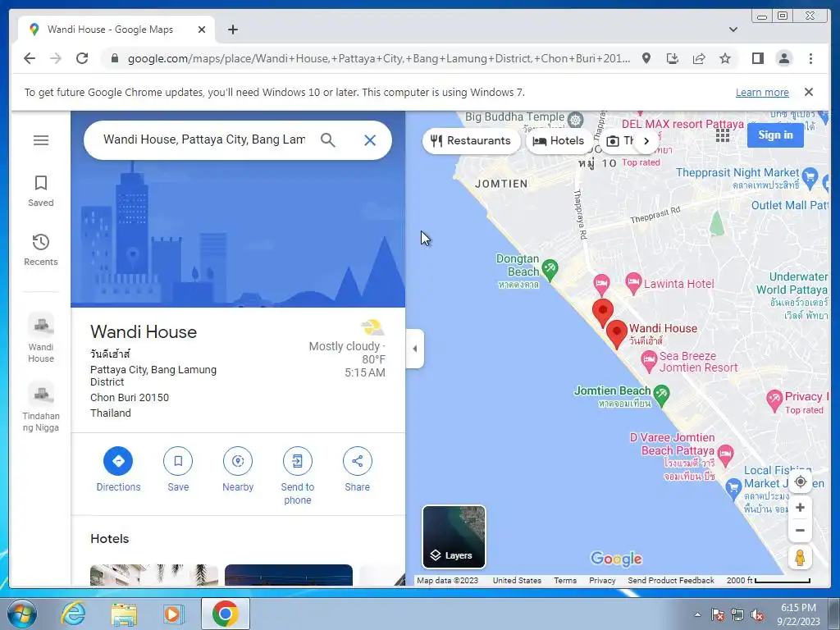Image resolution: width=840 pixels, height=630 pixels.
Task: Filter map by Hotels
Action: pos(558,141)
